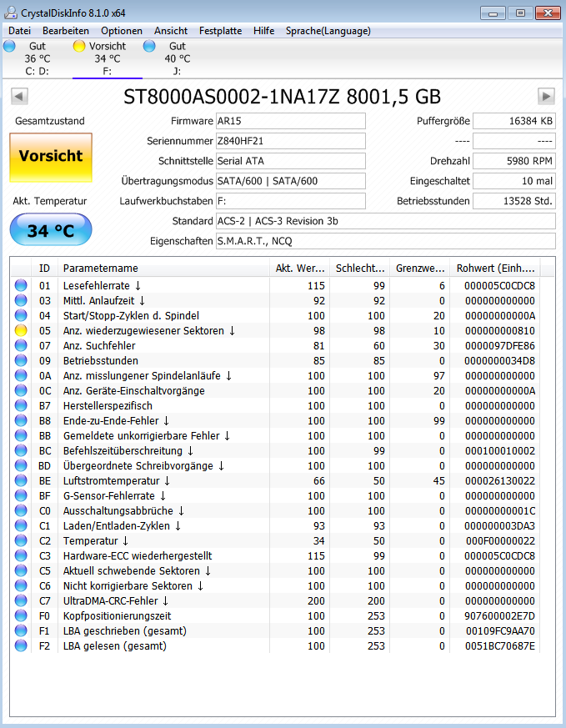
Task: Click the CrystalDiskInfo title bar icon
Action: (10, 13)
